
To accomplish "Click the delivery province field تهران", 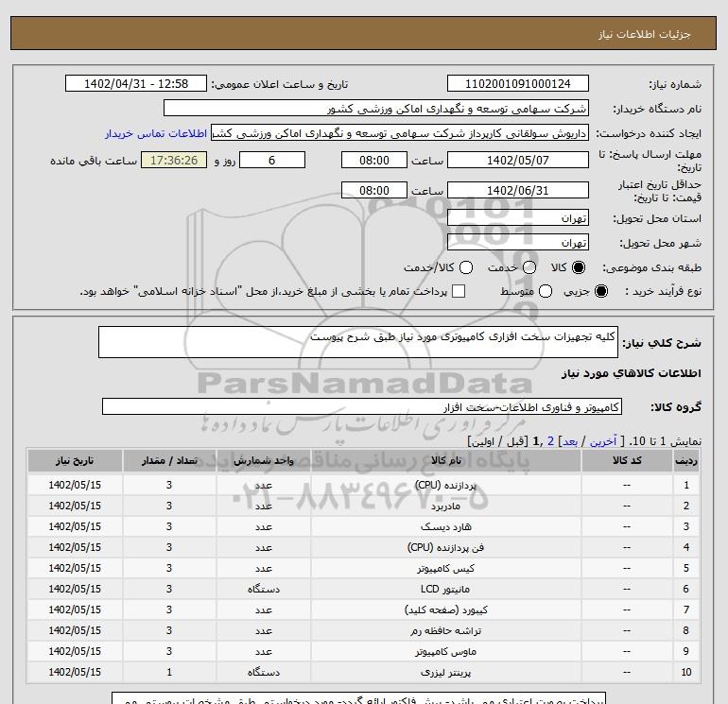I will point(518,217).
